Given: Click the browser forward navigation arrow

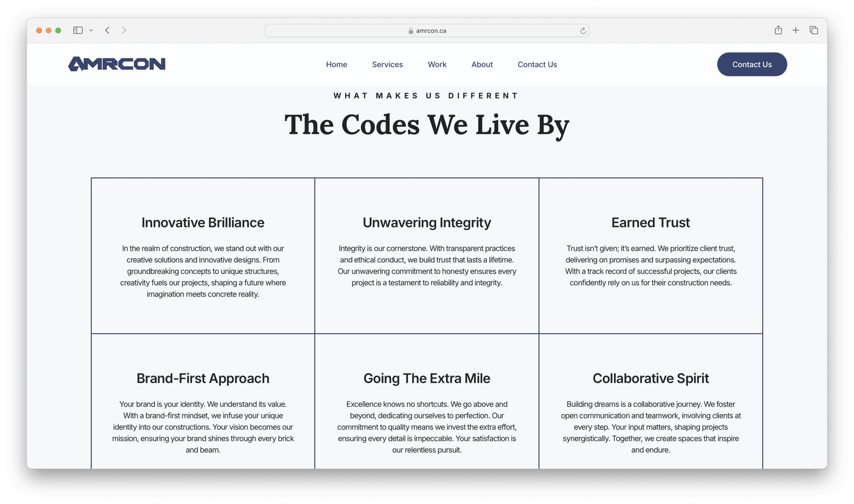Looking at the screenshot, I should 124,30.
